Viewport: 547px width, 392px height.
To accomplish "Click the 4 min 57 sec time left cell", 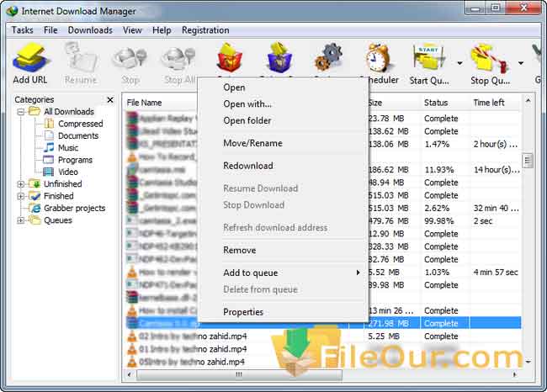I will (x=496, y=273).
